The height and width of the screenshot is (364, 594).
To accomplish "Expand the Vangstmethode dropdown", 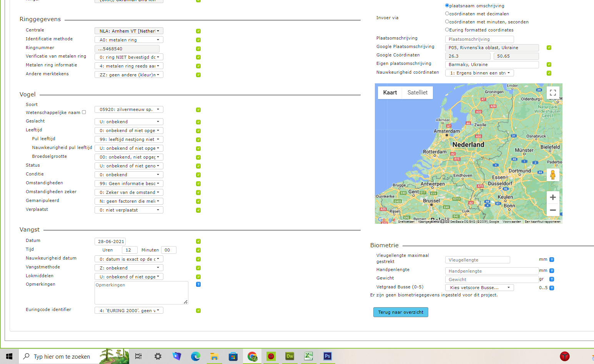I will [x=129, y=268].
